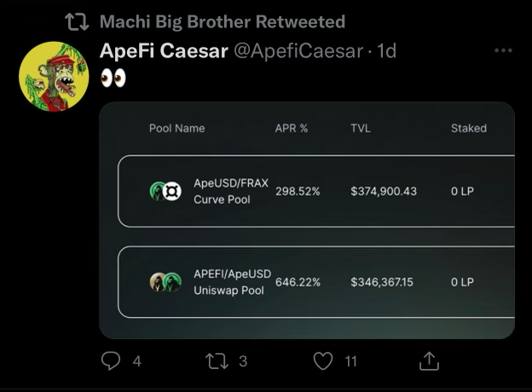Retweet the ApeFi Caesar post
The height and width of the screenshot is (392, 532).
(x=216, y=361)
